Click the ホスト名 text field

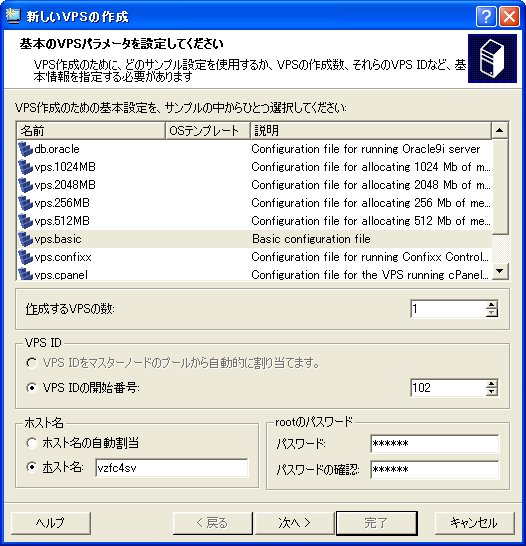point(172,468)
